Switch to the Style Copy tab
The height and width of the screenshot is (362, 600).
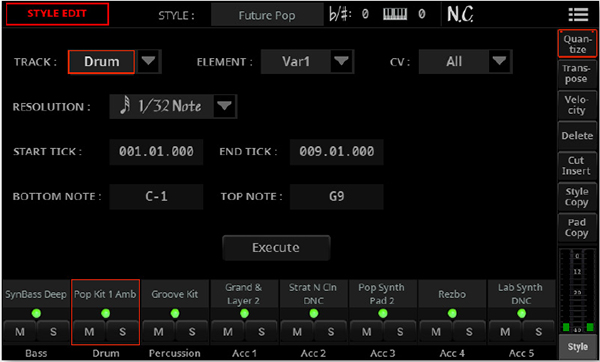click(577, 197)
